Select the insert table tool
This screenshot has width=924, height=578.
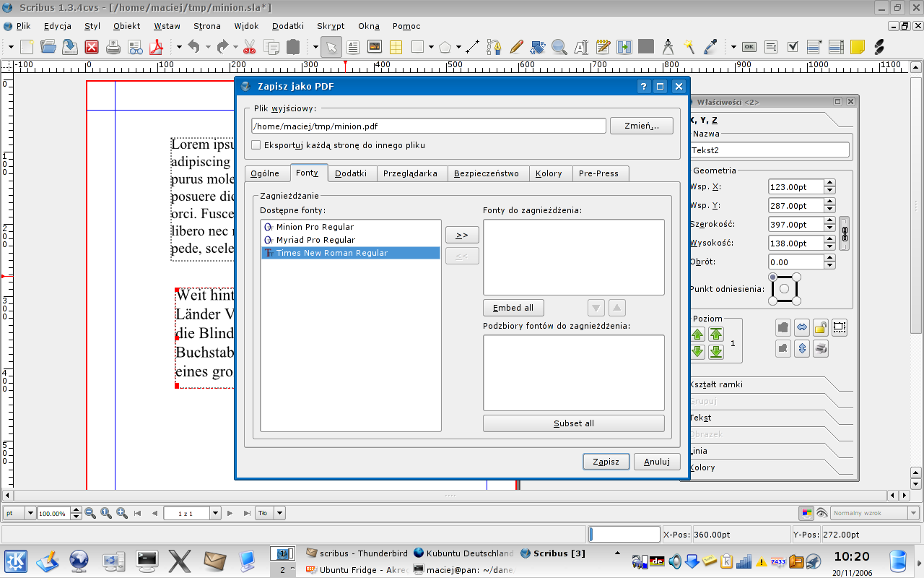coord(396,47)
